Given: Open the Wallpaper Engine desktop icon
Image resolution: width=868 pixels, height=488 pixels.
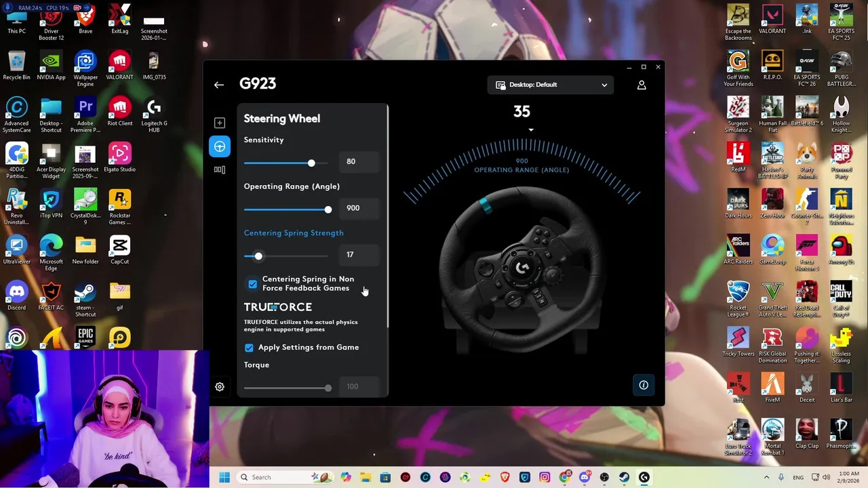Looking at the screenshot, I should point(85,69).
